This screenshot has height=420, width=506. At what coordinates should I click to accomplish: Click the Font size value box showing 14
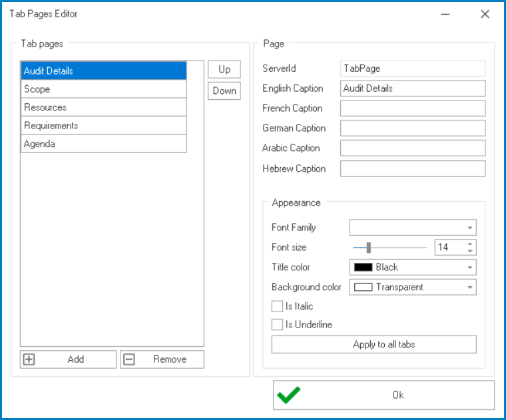click(x=450, y=248)
